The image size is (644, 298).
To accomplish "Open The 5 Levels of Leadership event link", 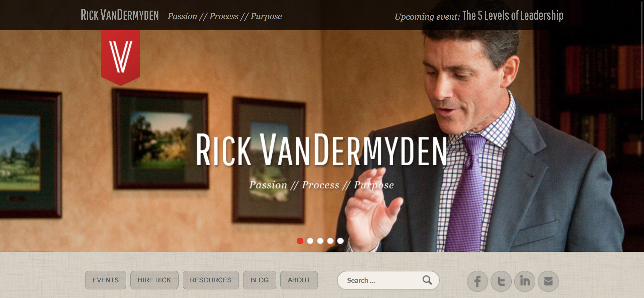I will pyautogui.click(x=513, y=16).
